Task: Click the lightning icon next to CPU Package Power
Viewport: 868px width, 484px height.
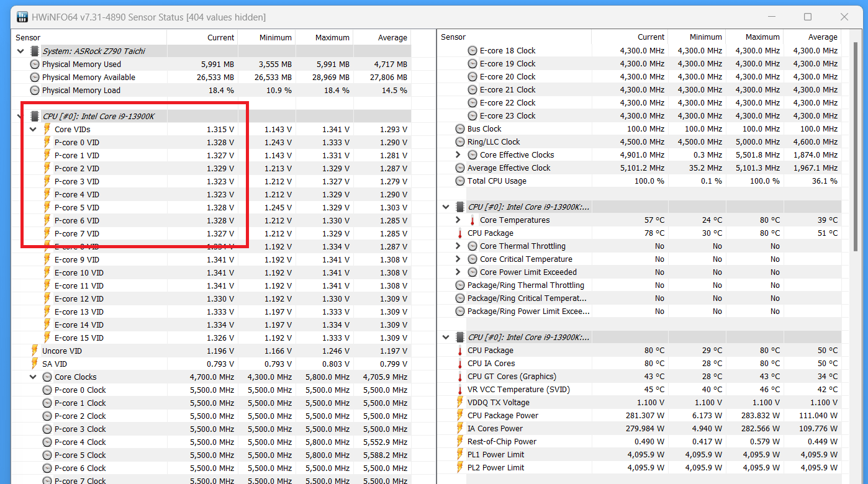Action: (460, 416)
